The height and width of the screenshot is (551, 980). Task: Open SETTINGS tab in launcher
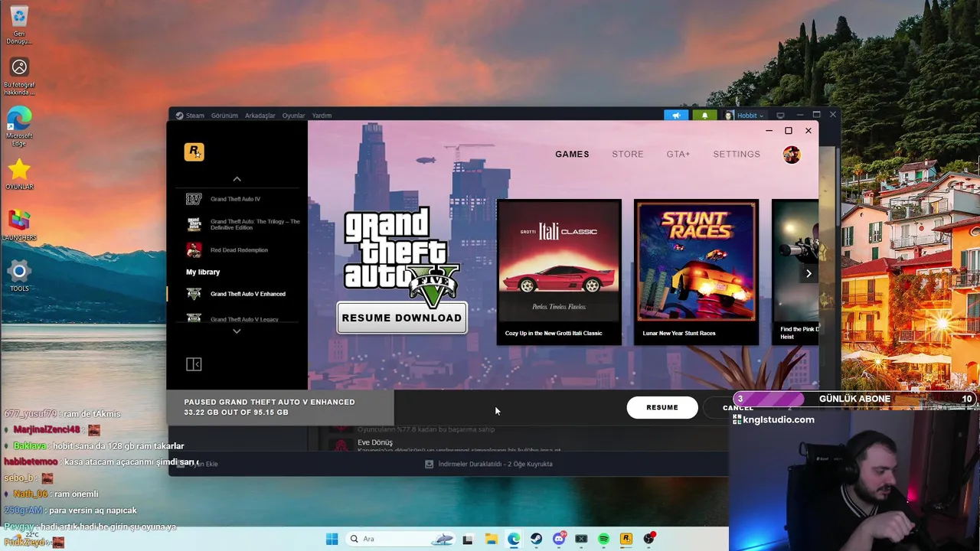tap(737, 155)
